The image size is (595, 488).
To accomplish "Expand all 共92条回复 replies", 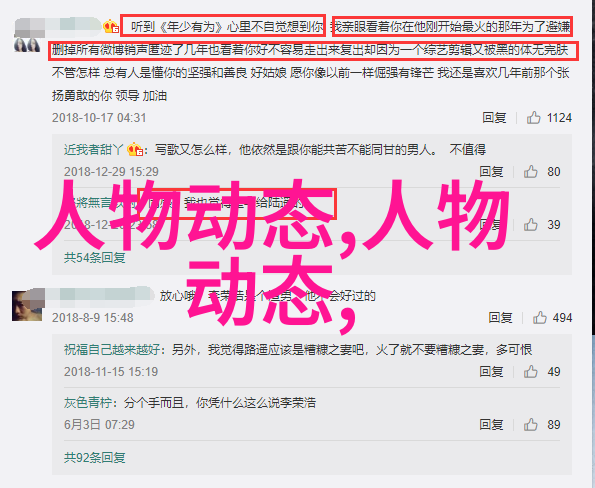I will [94, 458].
